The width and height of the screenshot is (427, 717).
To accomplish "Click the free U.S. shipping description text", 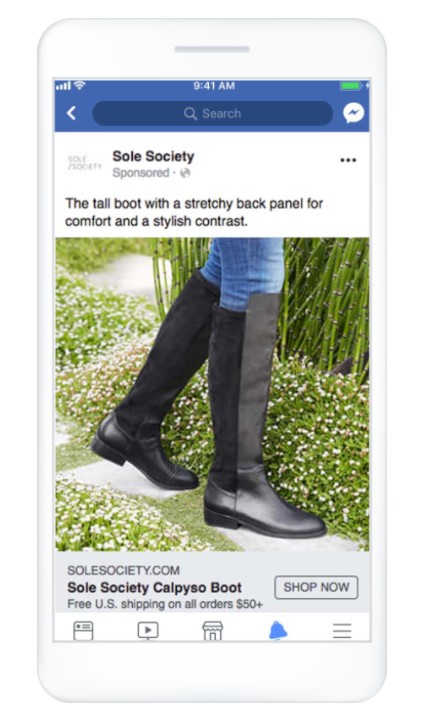I will click(x=165, y=604).
